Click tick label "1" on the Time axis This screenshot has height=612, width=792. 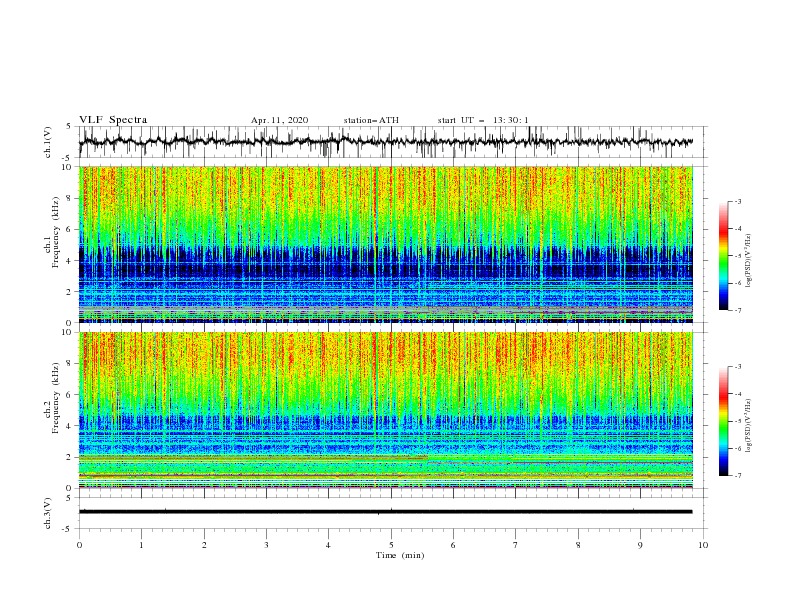141,545
